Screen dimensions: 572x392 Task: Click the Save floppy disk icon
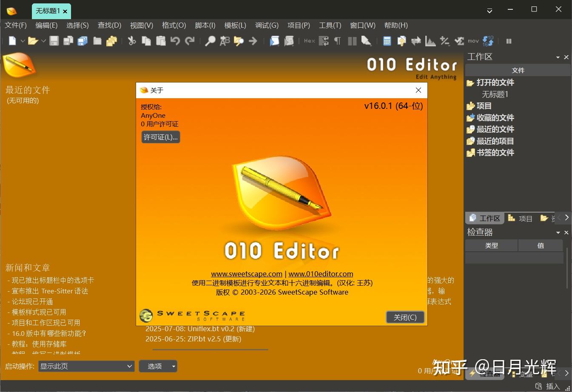(x=54, y=41)
